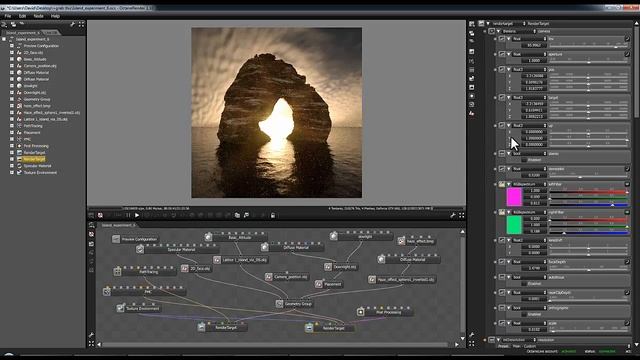Click node graph vertical scrollbar down arrow
The height and width of the screenshot is (360, 640).
click(x=462, y=338)
